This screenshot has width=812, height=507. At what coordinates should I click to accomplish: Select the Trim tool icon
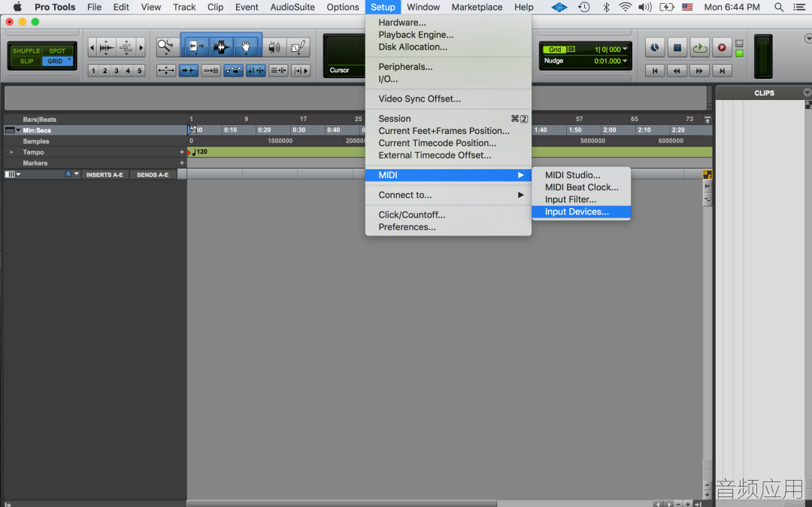[195, 47]
